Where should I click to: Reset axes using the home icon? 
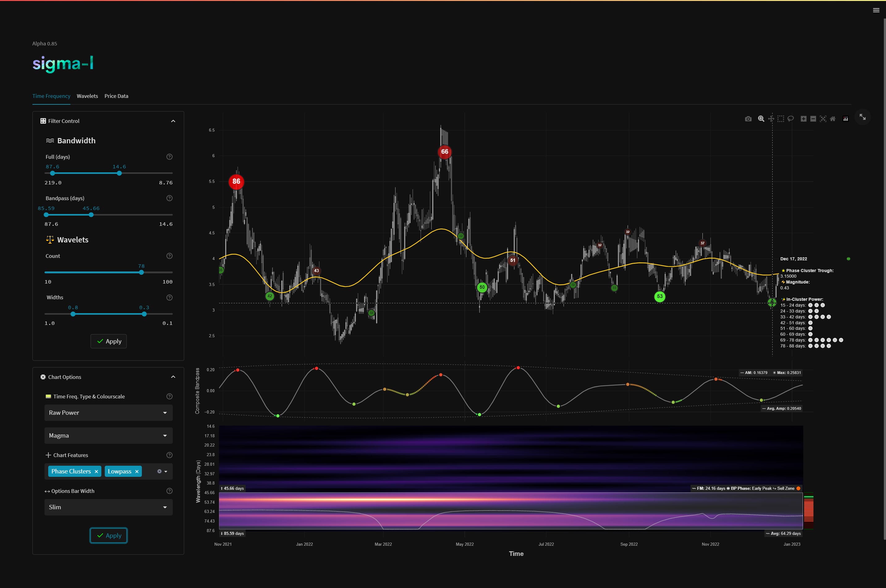tap(832, 119)
